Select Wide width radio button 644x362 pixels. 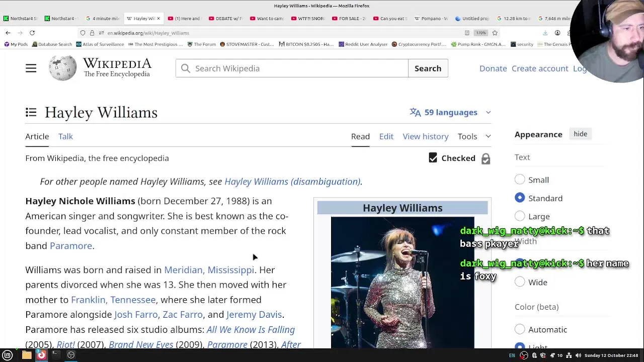[x=520, y=282]
